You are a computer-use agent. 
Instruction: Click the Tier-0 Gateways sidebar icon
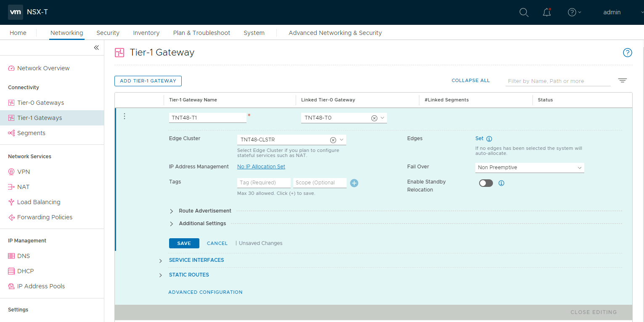click(11, 103)
